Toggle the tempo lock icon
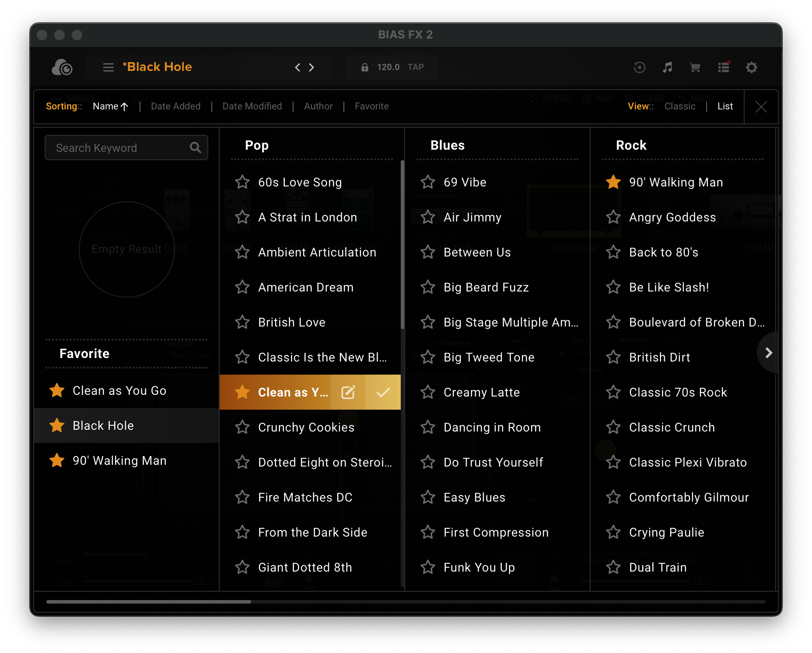The width and height of the screenshot is (812, 653). pos(364,67)
